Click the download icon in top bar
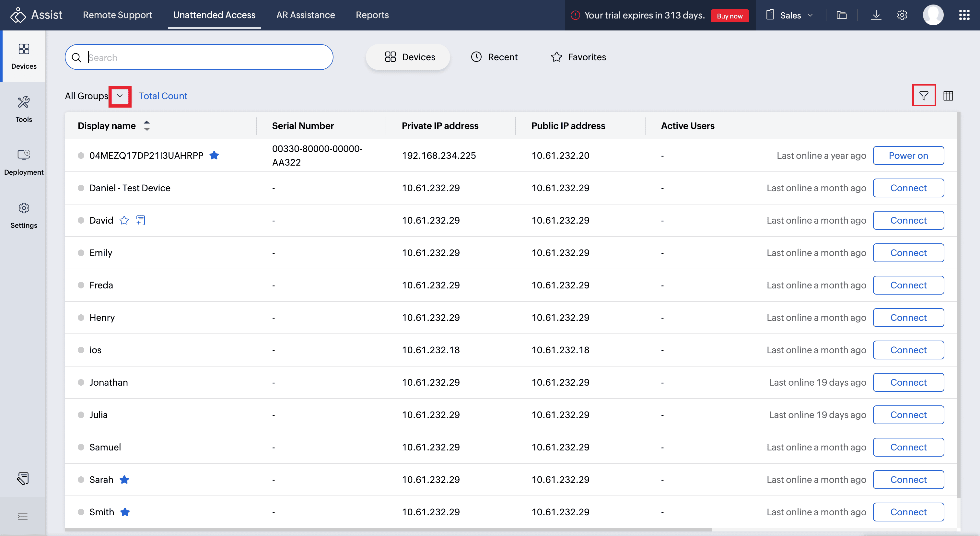Screen dimensions: 980x536 [876, 15]
